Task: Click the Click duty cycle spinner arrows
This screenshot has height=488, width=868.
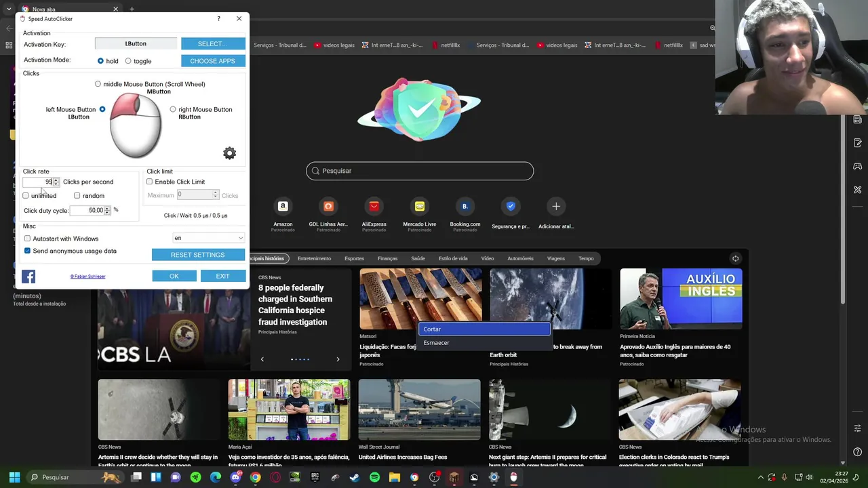Action: pyautogui.click(x=107, y=211)
